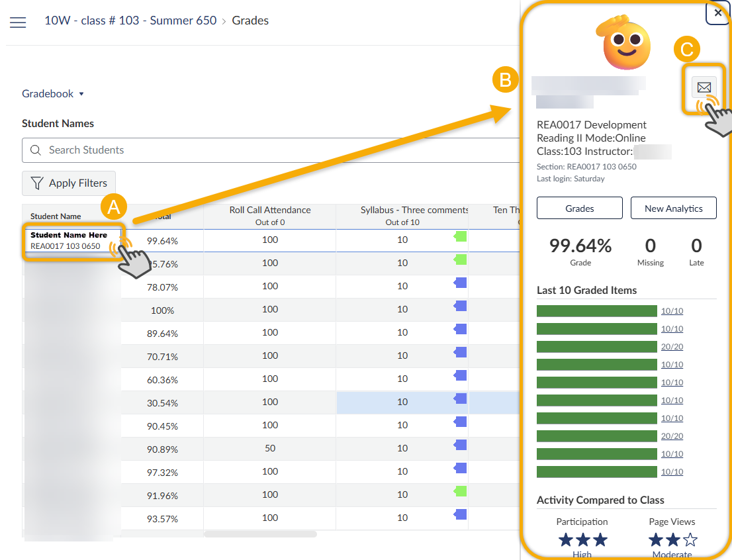Open the Gradebook view dropdown
This screenshot has width=732, height=560.
pyautogui.click(x=53, y=94)
